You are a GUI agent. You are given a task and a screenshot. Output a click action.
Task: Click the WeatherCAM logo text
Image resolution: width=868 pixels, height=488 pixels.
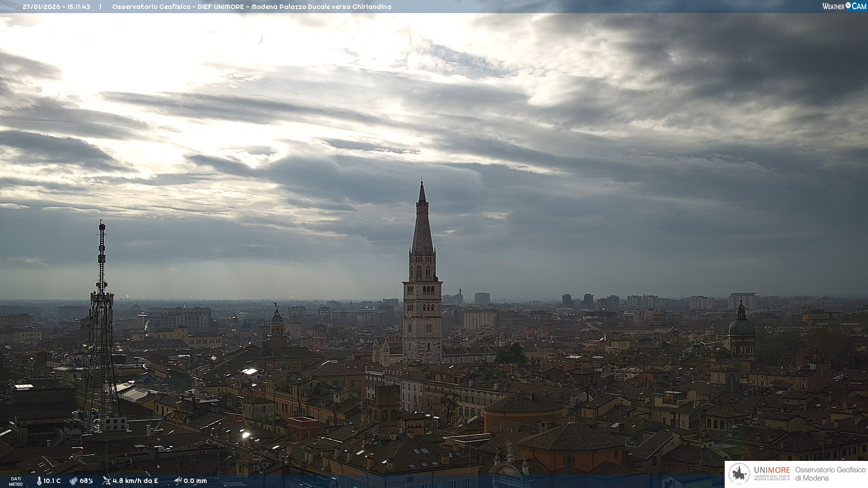coord(844,6)
